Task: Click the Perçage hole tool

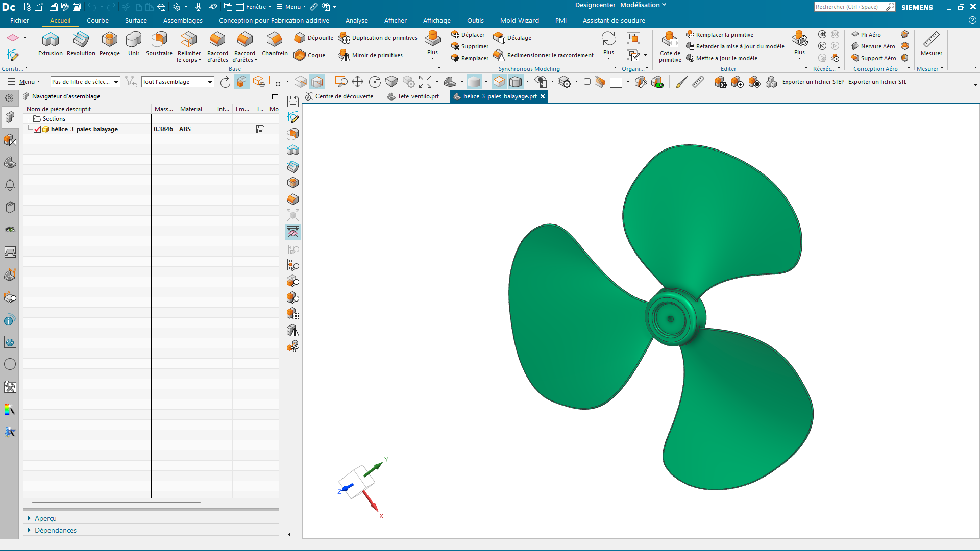Action: coord(110,44)
